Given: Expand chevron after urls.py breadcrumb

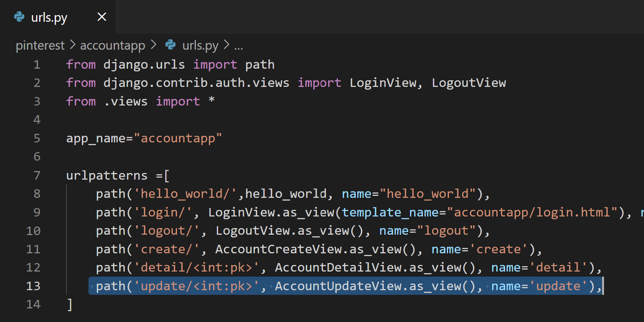Looking at the screenshot, I should coord(227,45).
